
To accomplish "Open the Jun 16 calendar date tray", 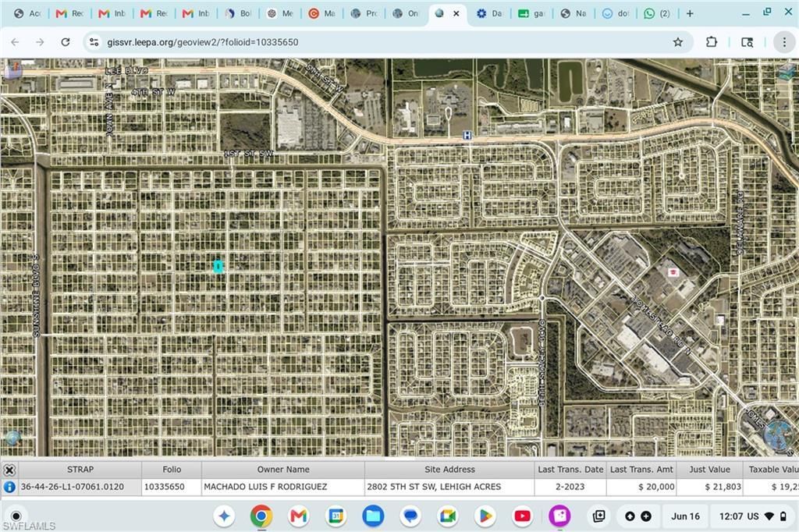I will (x=685, y=516).
